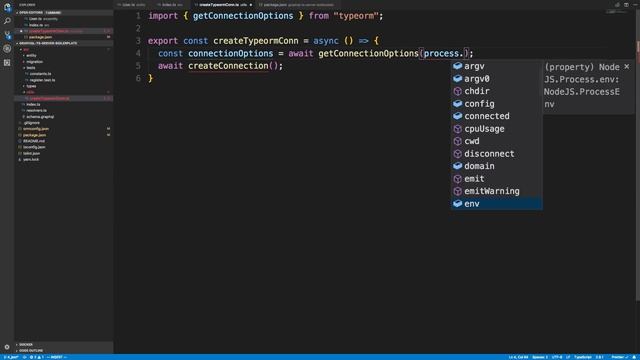Open the notifications bell in status bar
This screenshot has width=640, height=360.
coord(635,357)
